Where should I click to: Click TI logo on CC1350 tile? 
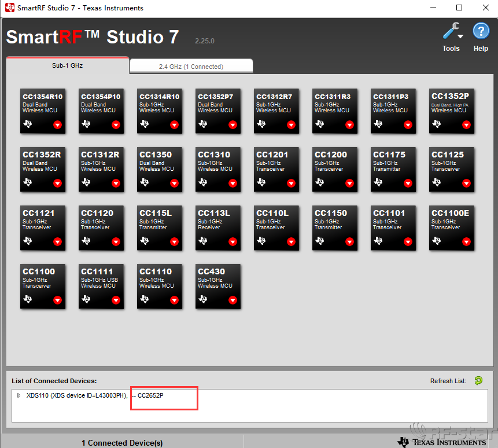pos(145,183)
